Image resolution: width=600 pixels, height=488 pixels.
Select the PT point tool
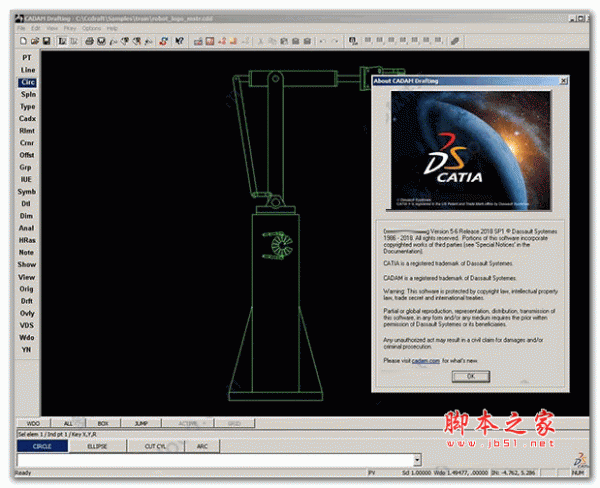tap(27, 58)
